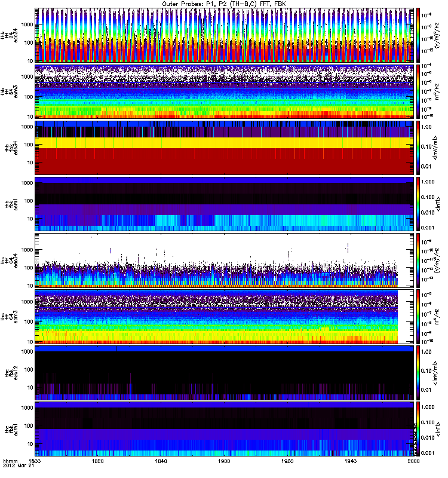448x478 pixels.
Task: Click the thc fft edc34 color bar
Action: coord(420,260)
